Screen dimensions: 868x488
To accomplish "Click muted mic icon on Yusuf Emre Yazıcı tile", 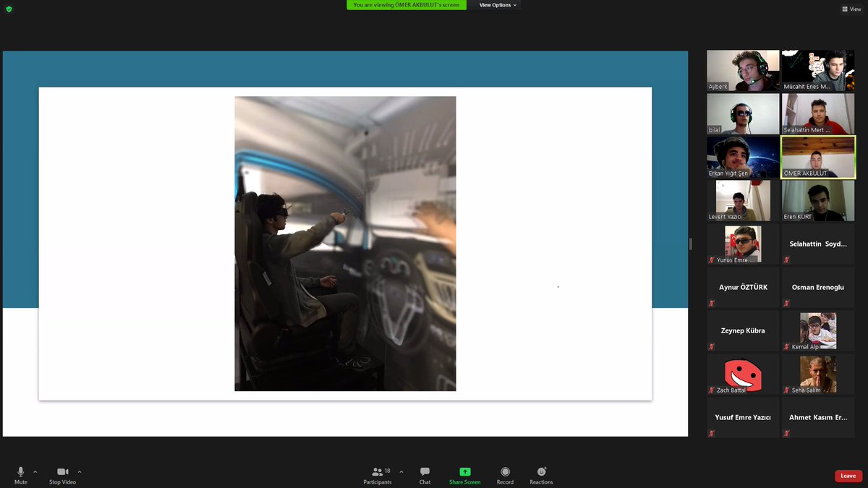I will tap(712, 434).
